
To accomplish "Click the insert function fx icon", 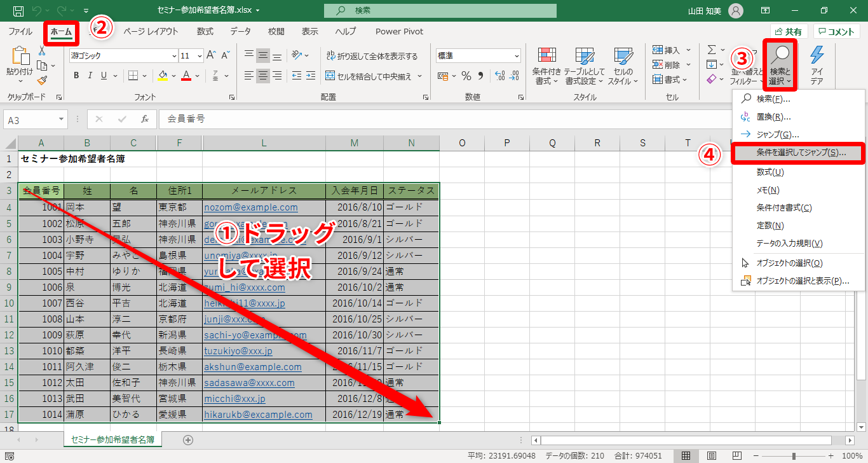I will [145, 119].
